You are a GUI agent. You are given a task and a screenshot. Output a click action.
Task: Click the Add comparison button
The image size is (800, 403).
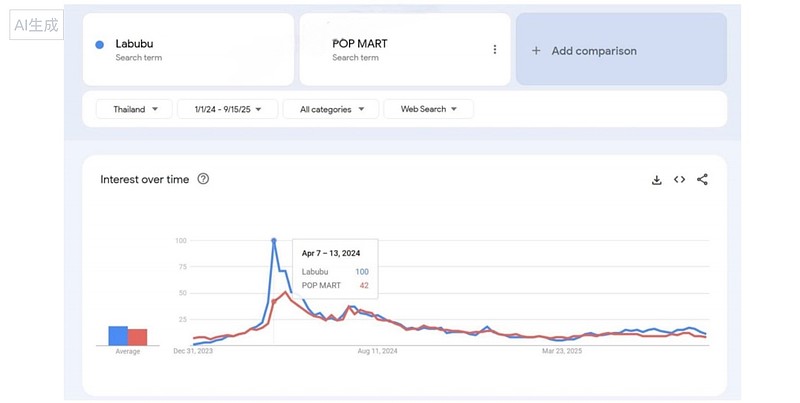(621, 50)
